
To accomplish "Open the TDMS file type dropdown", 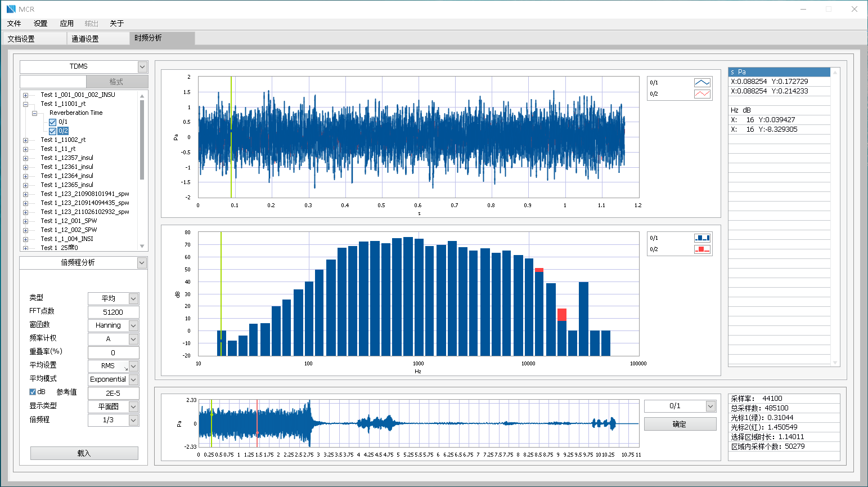I will click(x=142, y=67).
